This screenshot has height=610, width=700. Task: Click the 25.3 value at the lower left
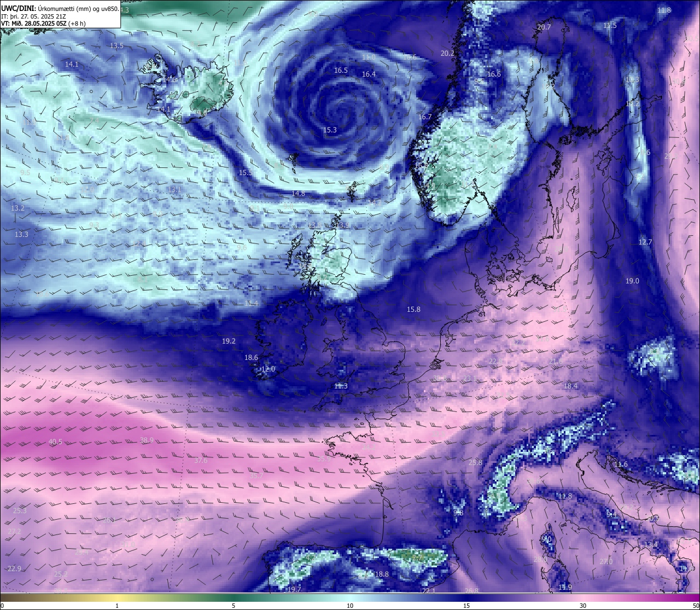tap(20, 511)
